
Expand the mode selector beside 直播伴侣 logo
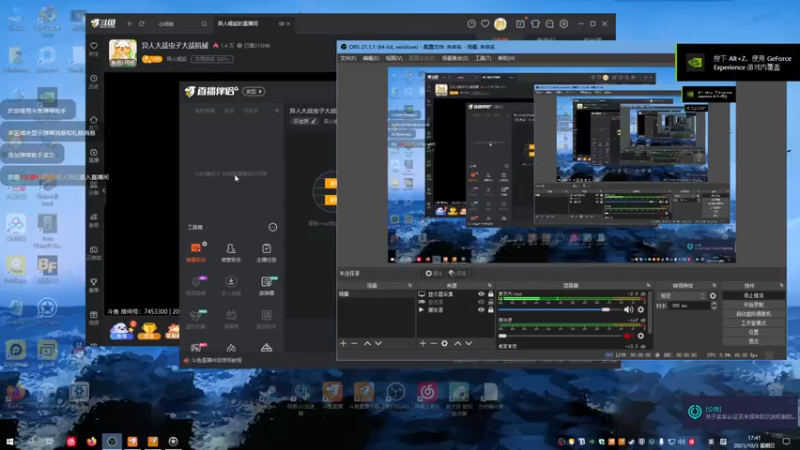tap(254, 91)
